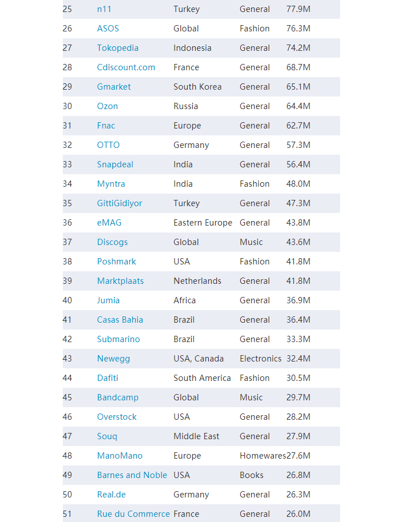
Task: Open the Ozon link
Action: point(107,106)
